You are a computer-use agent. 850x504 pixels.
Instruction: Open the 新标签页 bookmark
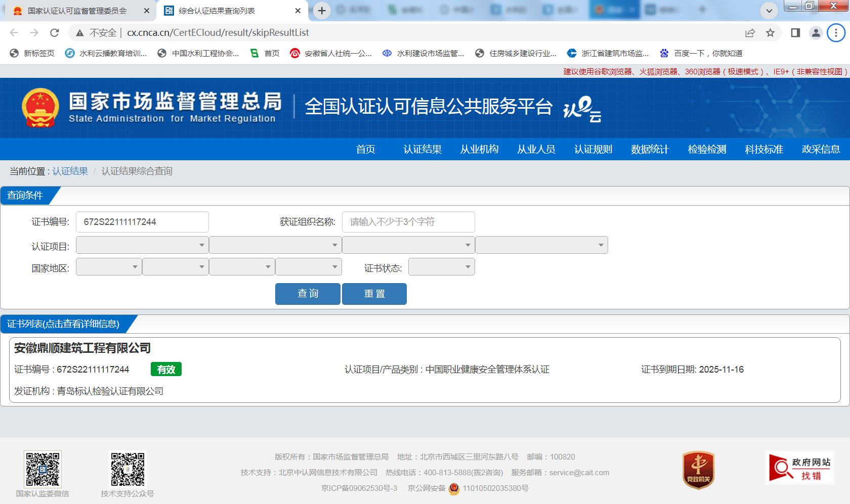click(32, 53)
